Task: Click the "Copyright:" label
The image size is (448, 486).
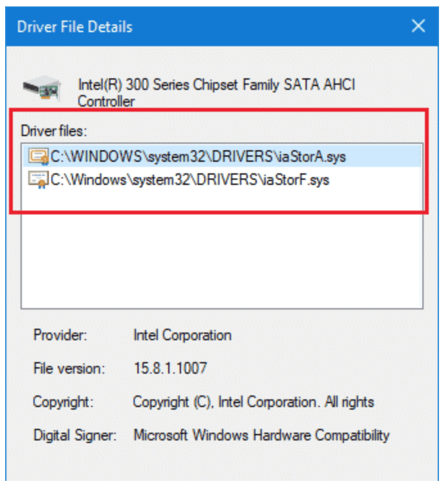Action: click(63, 403)
